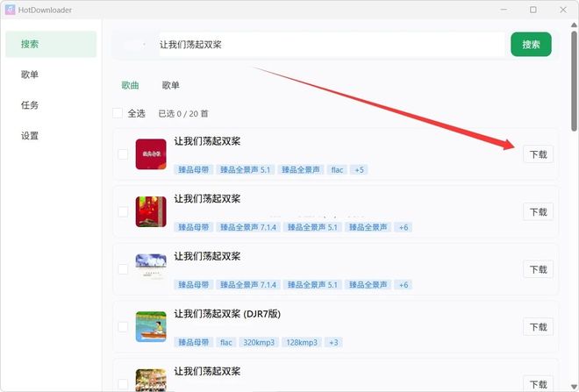579x392 pixels.
Task: Click the flac tag on the DJR7版 song
Action: point(226,343)
